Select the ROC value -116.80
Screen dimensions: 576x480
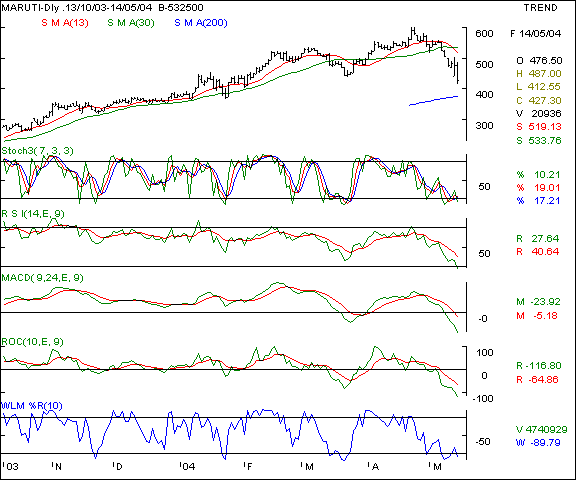pos(543,365)
